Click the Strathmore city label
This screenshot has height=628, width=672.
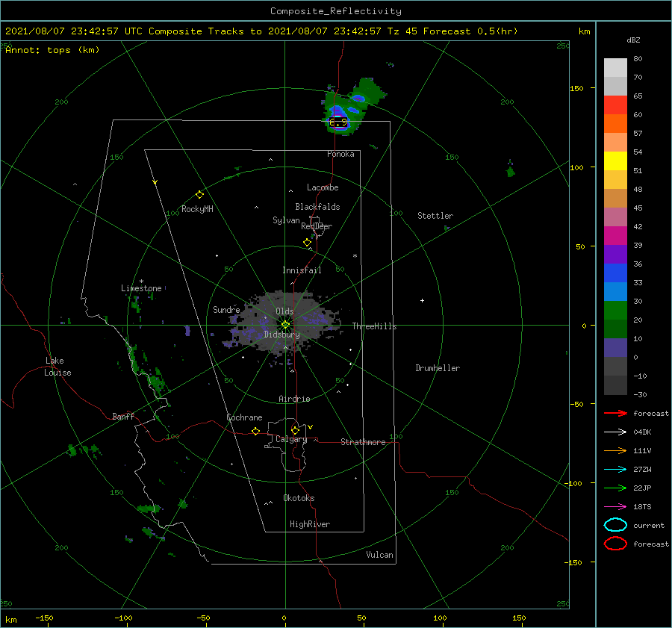(363, 442)
